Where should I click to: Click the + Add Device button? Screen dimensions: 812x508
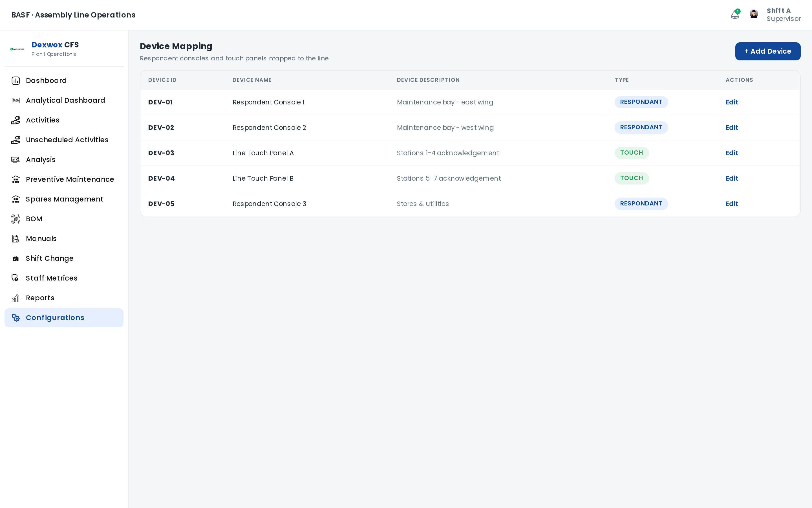pos(768,51)
